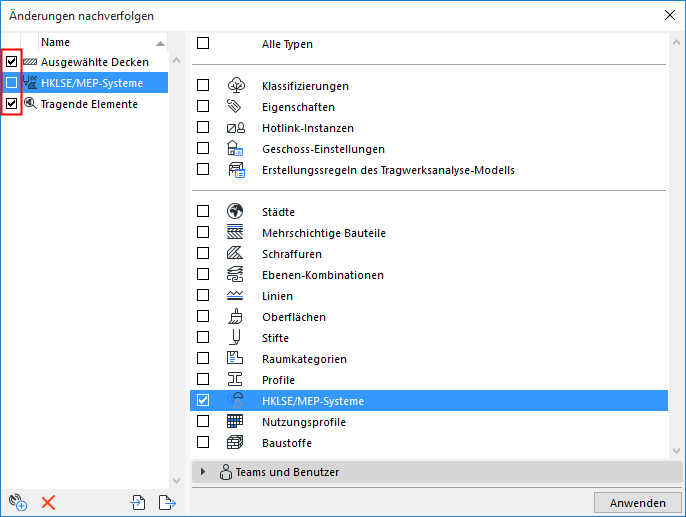This screenshot has height=517, width=686.
Task: Select the Erstellungsregeln des Tragwerksanalyse-Modells label
Action: click(x=388, y=170)
